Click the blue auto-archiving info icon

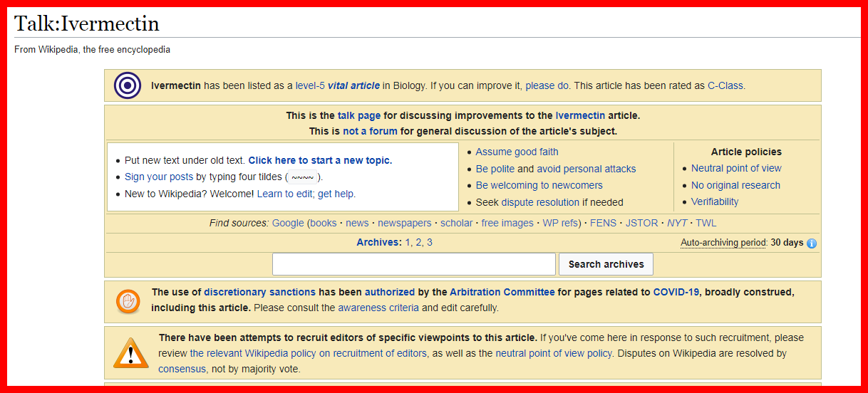(x=812, y=243)
